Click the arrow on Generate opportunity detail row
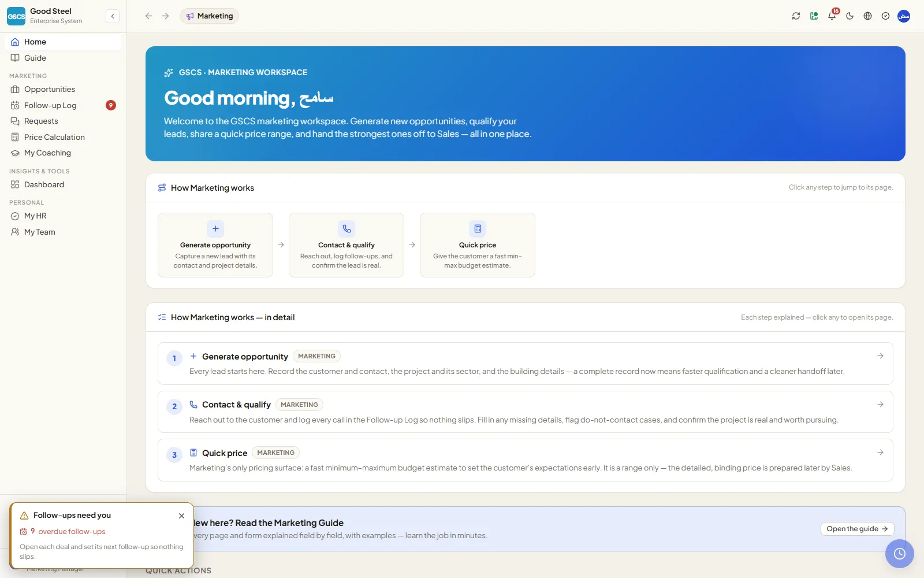924x578 pixels. pyautogui.click(x=880, y=356)
